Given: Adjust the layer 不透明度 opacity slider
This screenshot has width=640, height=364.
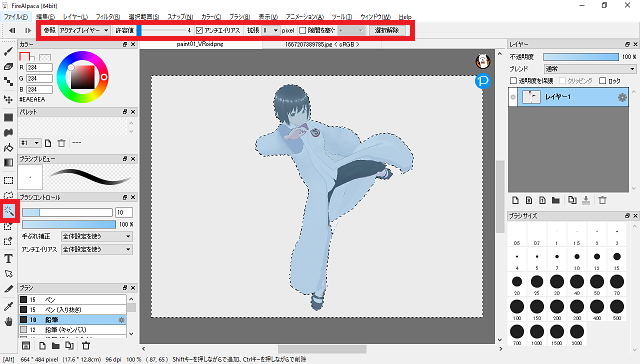Looking at the screenshot, I should (581, 57).
